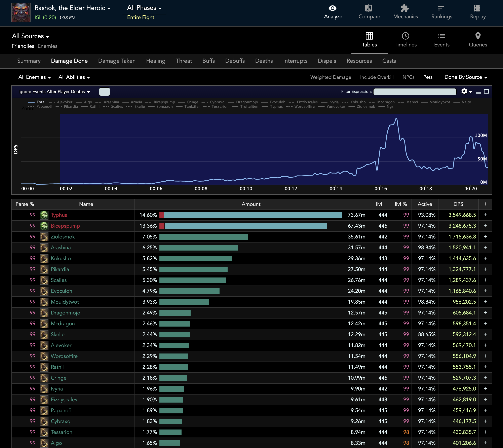Open the Events list icon
This screenshot has width=503, height=448.
441,36
